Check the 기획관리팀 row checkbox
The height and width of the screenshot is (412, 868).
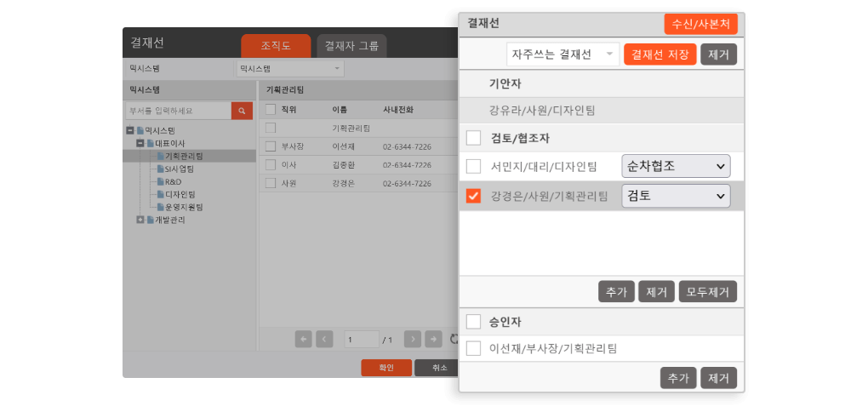270,128
